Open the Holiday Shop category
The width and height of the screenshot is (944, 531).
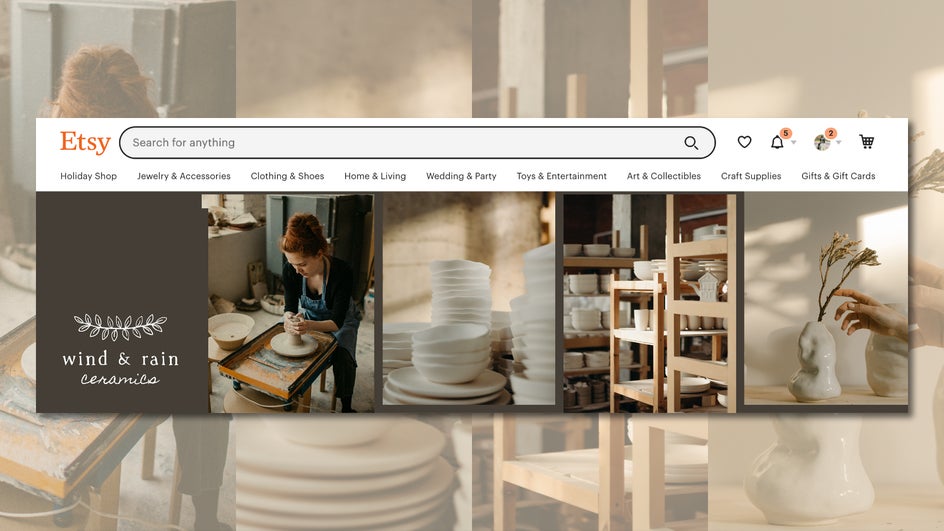click(x=88, y=176)
